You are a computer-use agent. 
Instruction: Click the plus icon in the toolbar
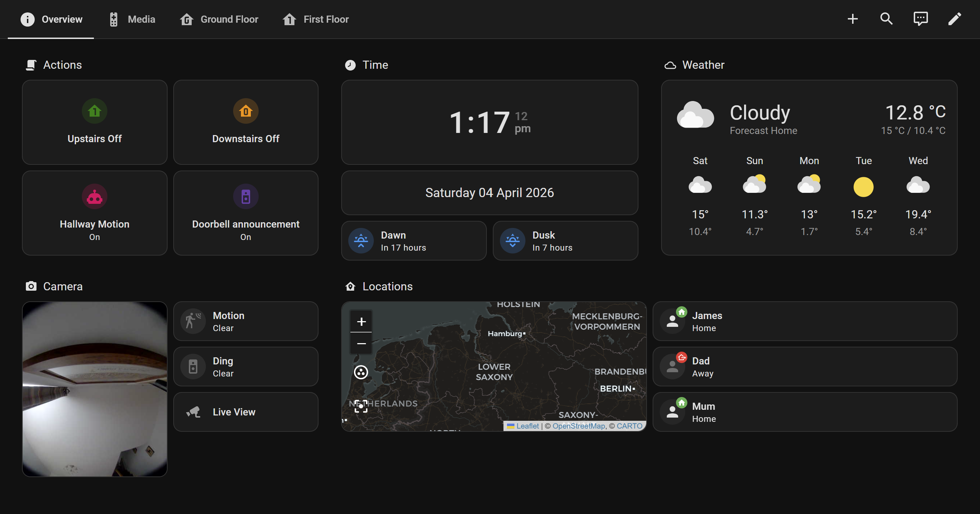[852, 19]
